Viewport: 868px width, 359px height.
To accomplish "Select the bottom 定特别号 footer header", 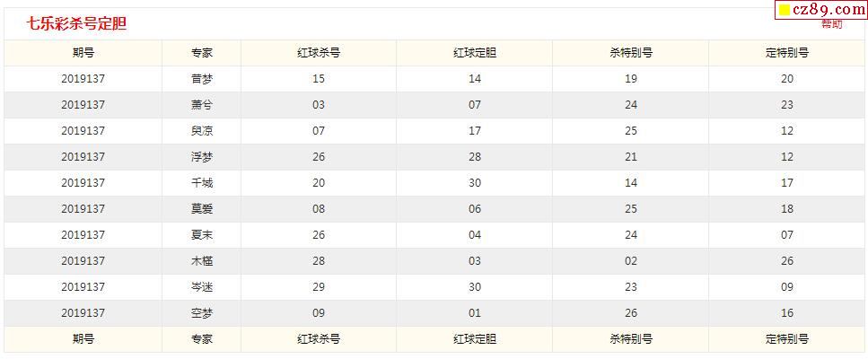I will (x=786, y=339).
